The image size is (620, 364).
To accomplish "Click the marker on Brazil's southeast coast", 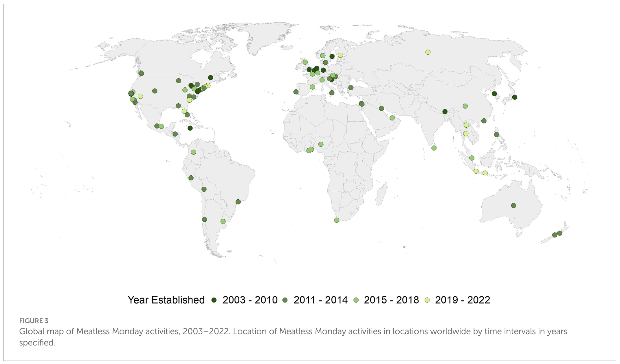I will pyautogui.click(x=238, y=202).
